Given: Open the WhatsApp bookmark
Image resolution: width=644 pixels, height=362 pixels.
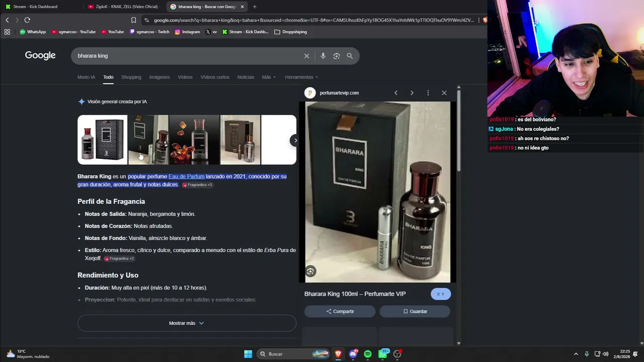Looking at the screenshot, I should click(33, 32).
